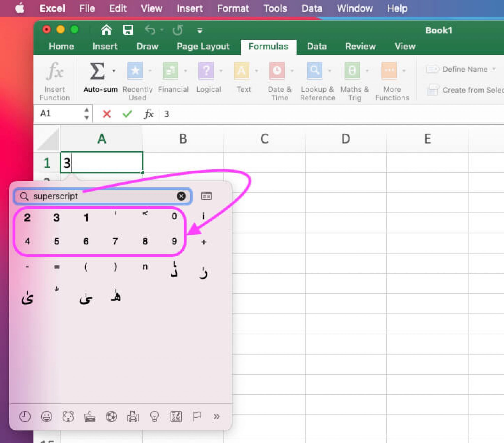This screenshot has width=504, height=443.
Task: Open the Format menu in menu bar
Action: click(x=233, y=9)
